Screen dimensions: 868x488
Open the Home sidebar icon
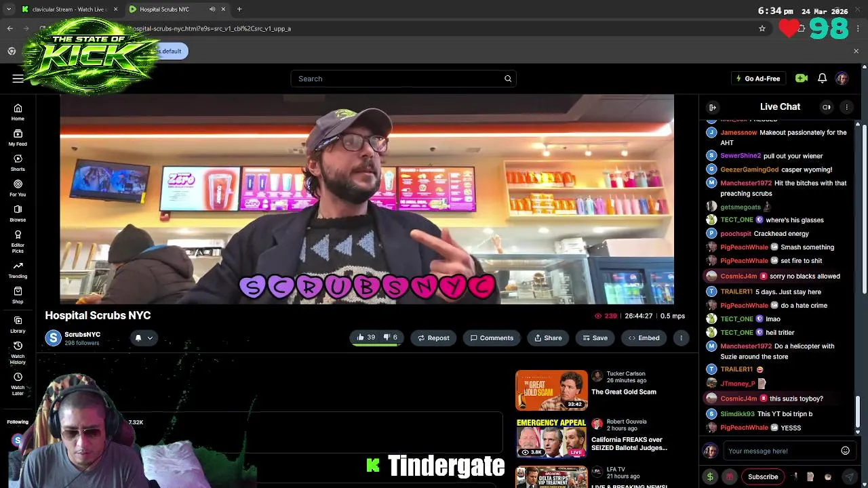18,112
